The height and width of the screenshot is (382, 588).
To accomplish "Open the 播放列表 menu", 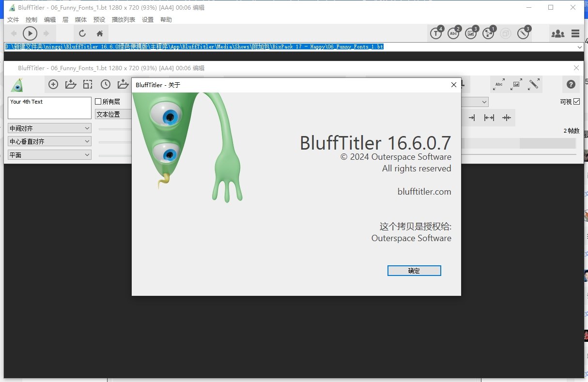I will pyautogui.click(x=124, y=20).
